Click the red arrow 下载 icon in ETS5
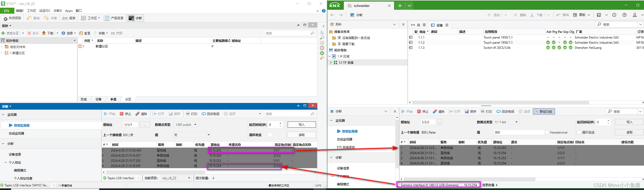The image size is (644, 190). (x=44, y=33)
